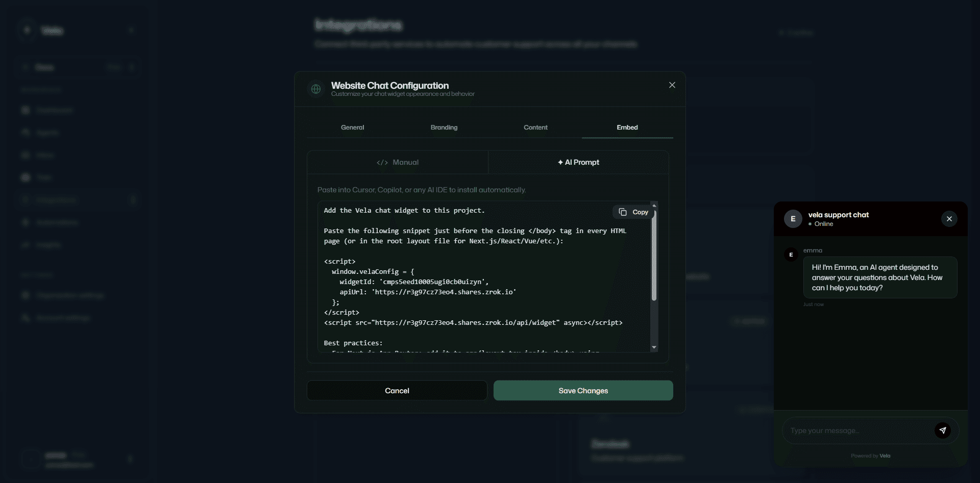Click Emma's greeting message bubble
This screenshot has width=980, height=483.
[x=880, y=277]
